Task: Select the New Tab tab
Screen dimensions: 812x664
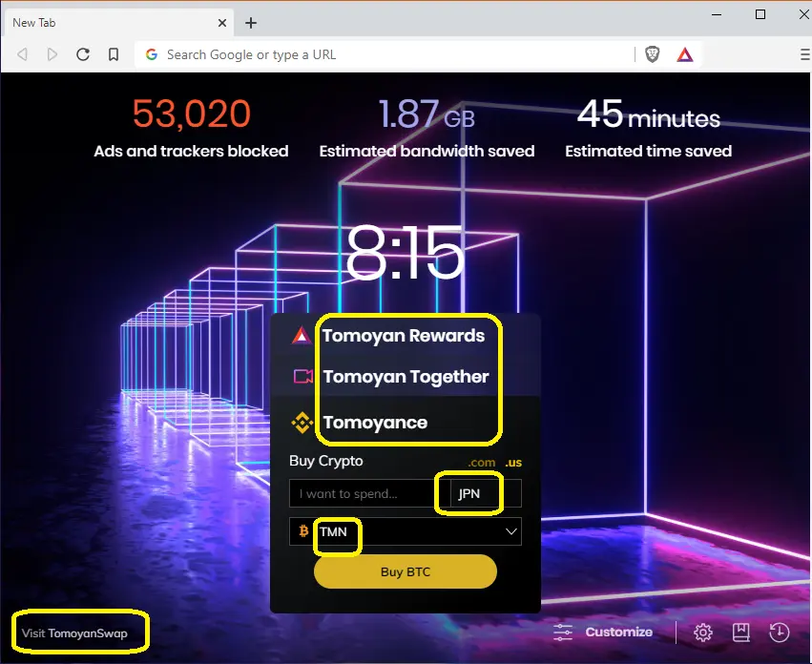Action: 117,23
